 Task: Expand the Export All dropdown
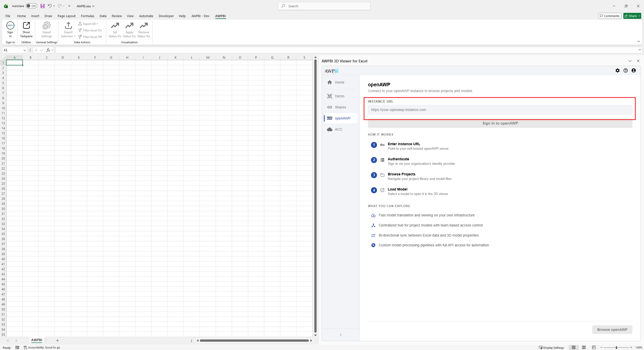coord(88,24)
